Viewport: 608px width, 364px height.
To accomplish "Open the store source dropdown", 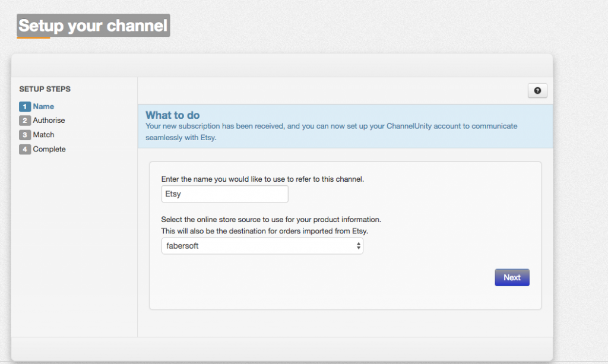I will pyautogui.click(x=262, y=245).
